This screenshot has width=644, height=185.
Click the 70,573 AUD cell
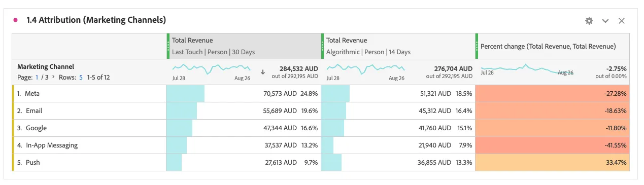(244, 94)
